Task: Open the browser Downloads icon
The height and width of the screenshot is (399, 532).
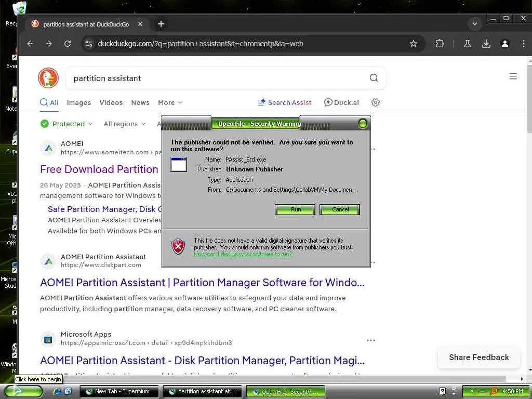Action: (486, 44)
